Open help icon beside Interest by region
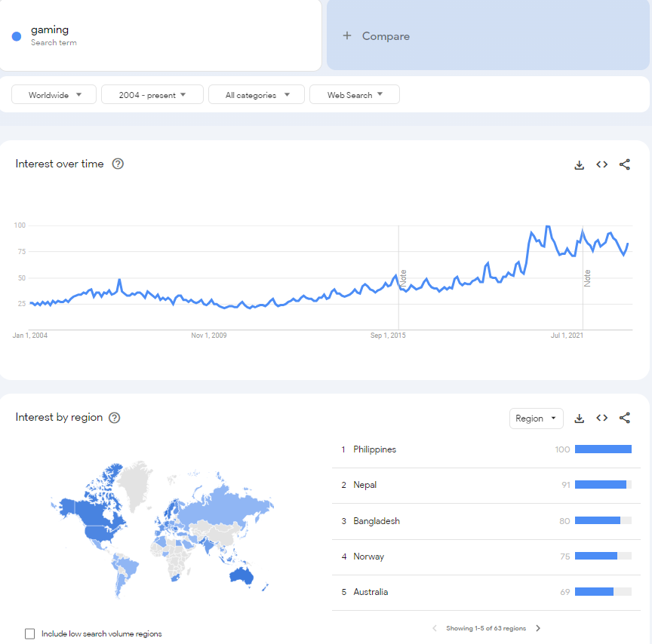The width and height of the screenshot is (652, 644). pos(115,418)
